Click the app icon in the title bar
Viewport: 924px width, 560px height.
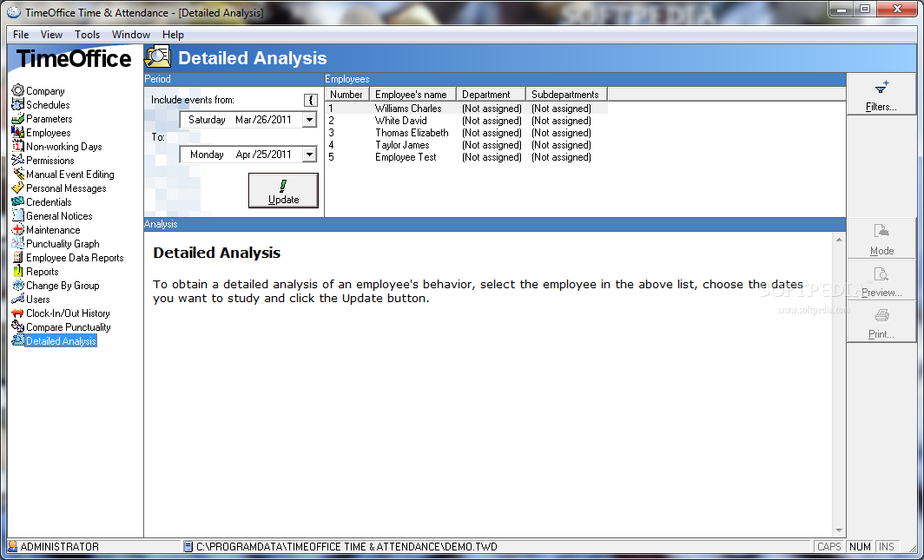click(14, 12)
